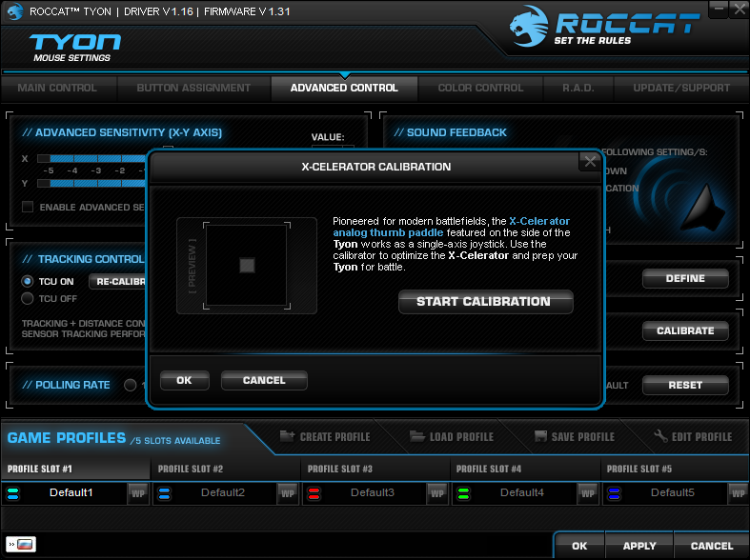Click the joystick position square in preview

247,266
